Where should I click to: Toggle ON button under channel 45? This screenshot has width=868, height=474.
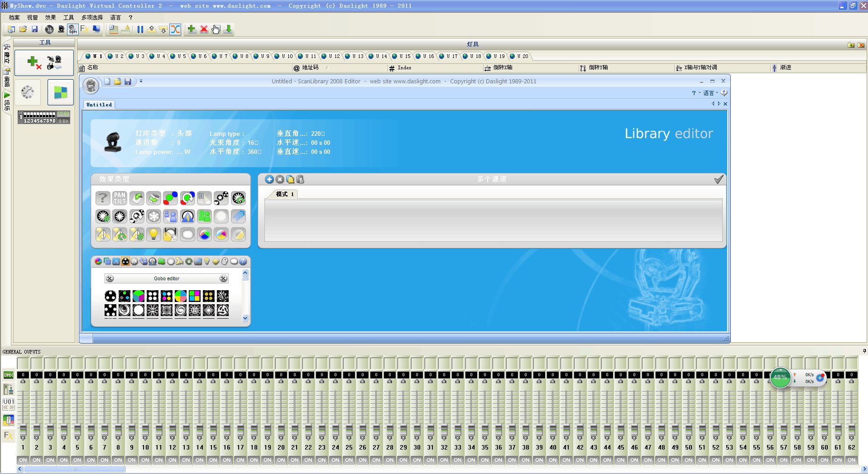tap(621, 460)
